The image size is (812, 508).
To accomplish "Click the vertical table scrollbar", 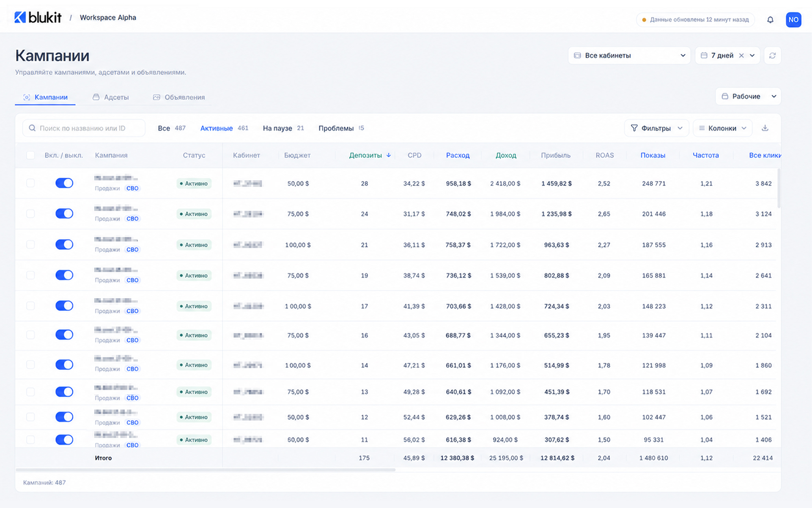I will coord(779,188).
